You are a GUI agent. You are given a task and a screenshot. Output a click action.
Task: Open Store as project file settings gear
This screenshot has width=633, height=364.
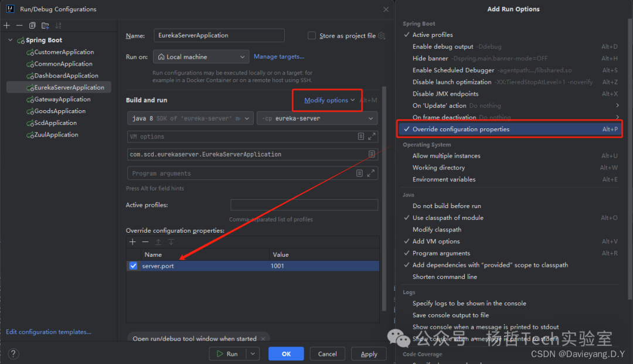coord(382,36)
